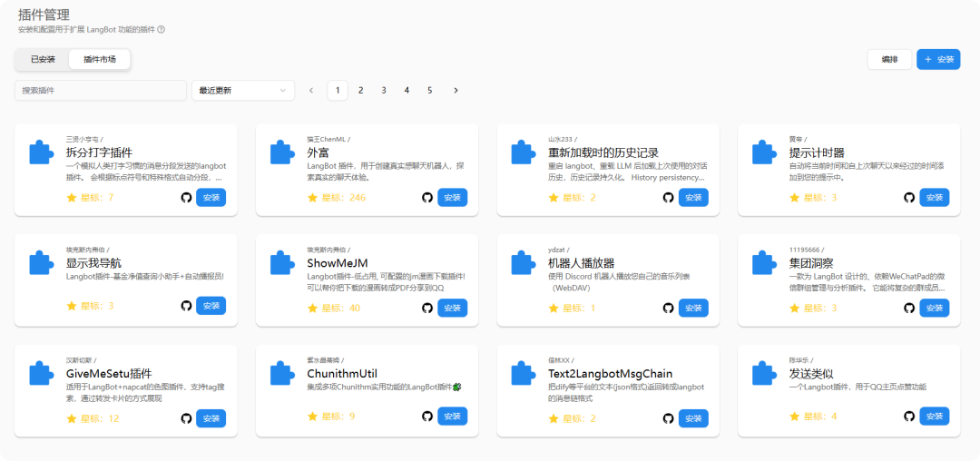Open GitHub link for GiveMeSetu插件
The width and height of the screenshot is (980, 461).
click(186, 418)
